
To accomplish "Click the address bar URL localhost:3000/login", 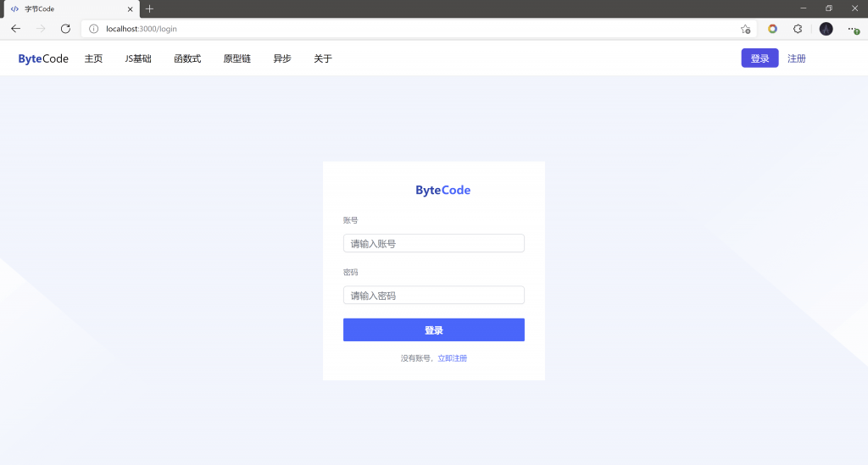I will click(142, 29).
